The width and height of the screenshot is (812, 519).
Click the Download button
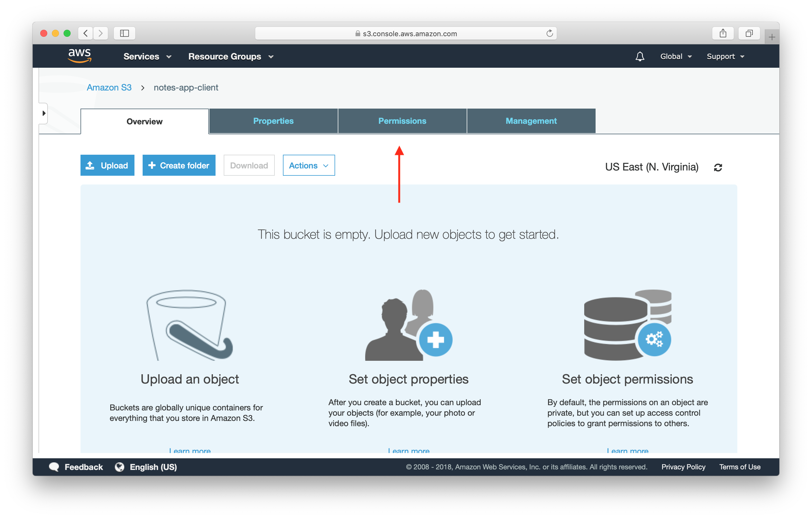coord(248,165)
